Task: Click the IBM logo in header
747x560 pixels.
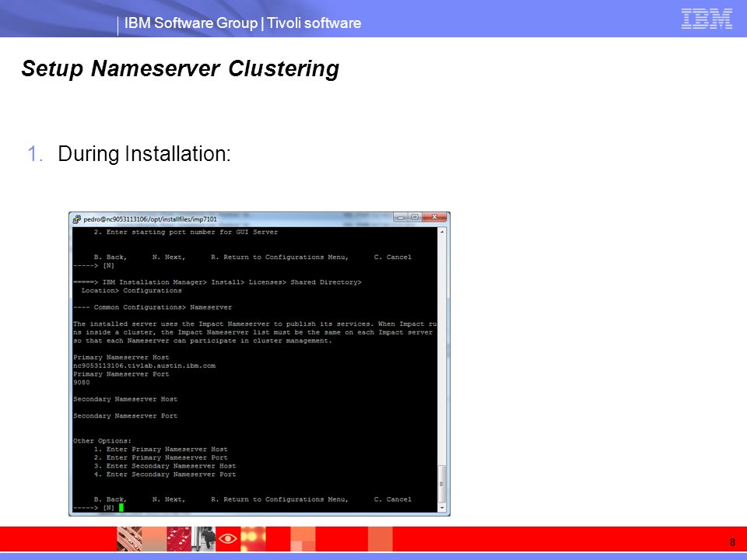Action: coord(707,19)
